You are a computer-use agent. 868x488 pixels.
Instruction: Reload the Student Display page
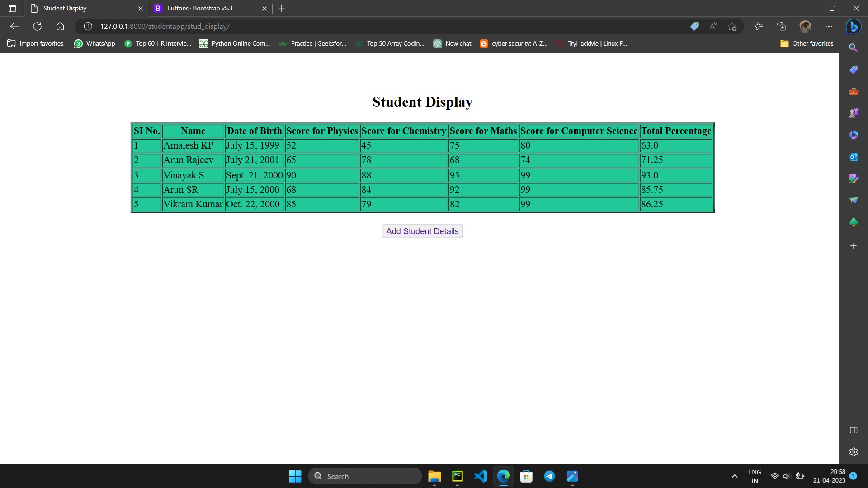[38, 26]
